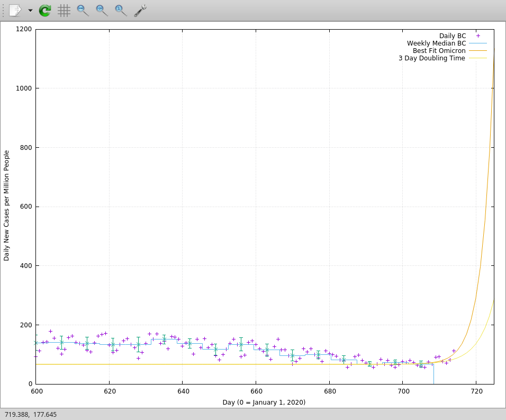Viewport: 506px width, 420px height.
Task: Click the x-axis tick label 620
Action: (x=110, y=391)
